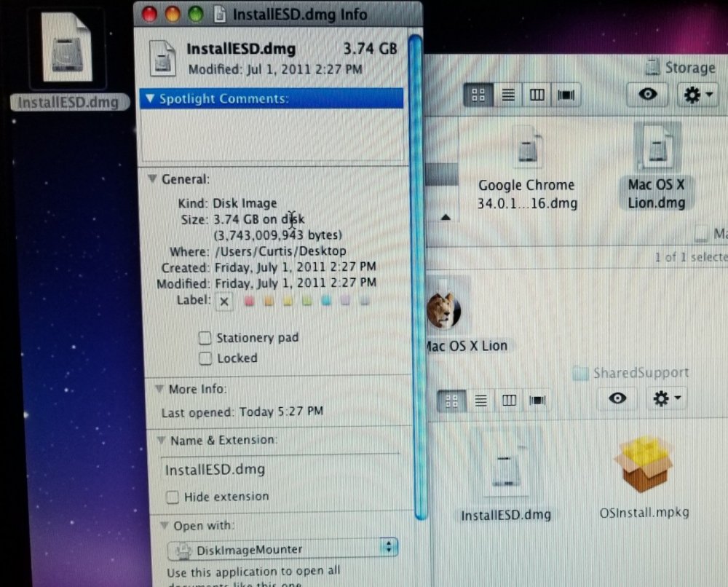Apply the green label color
Viewport: 728px width, 587px height.
pyautogui.click(x=307, y=302)
